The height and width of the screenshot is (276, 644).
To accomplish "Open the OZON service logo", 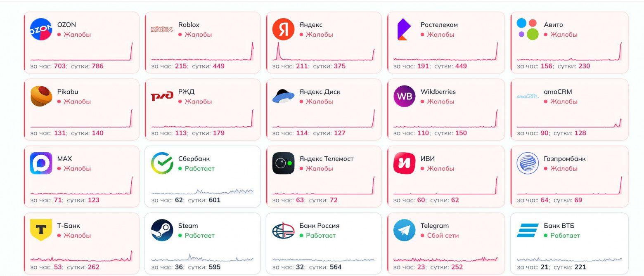I will click(x=41, y=29).
